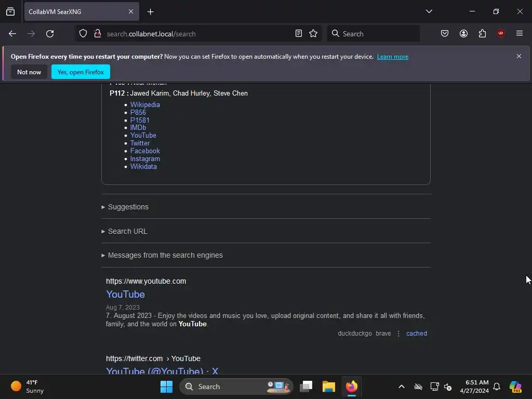Bookmark this page with the star icon
The height and width of the screenshot is (399, 532).
(x=313, y=34)
